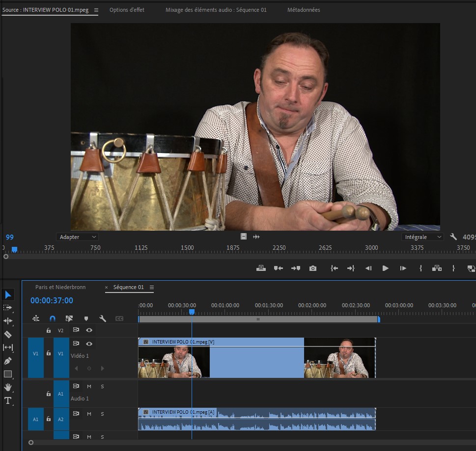Open Mixage des éléments audio tab
Image resolution: width=476 pixels, height=451 pixels.
pyautogui.click(x=216, y=10)
